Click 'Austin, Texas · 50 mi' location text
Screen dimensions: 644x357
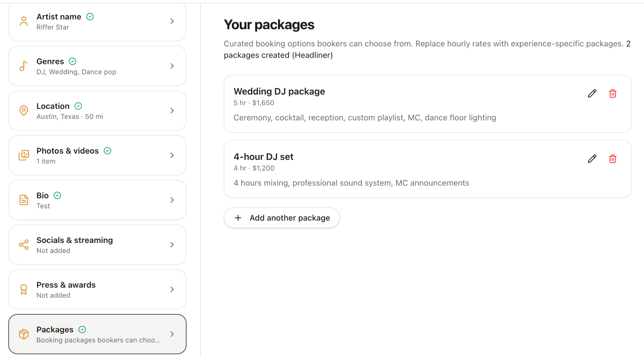[x=69, y=116]
